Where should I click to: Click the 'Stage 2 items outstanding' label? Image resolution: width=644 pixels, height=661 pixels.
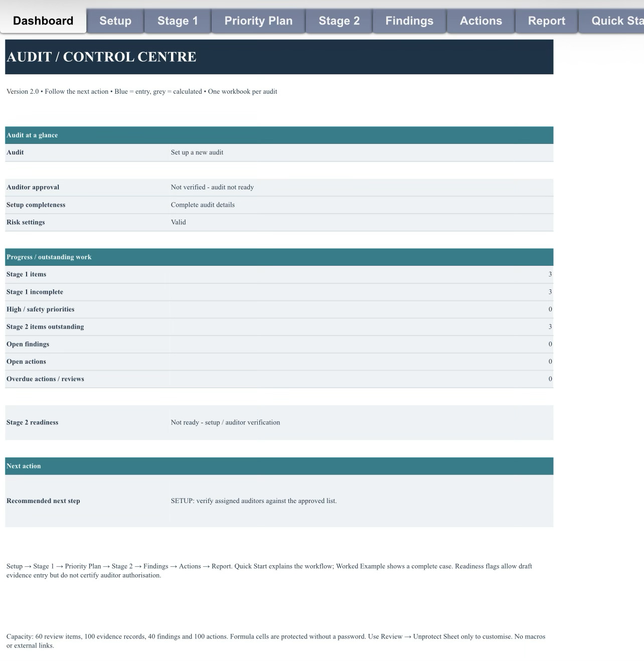[x=45, y=326]
